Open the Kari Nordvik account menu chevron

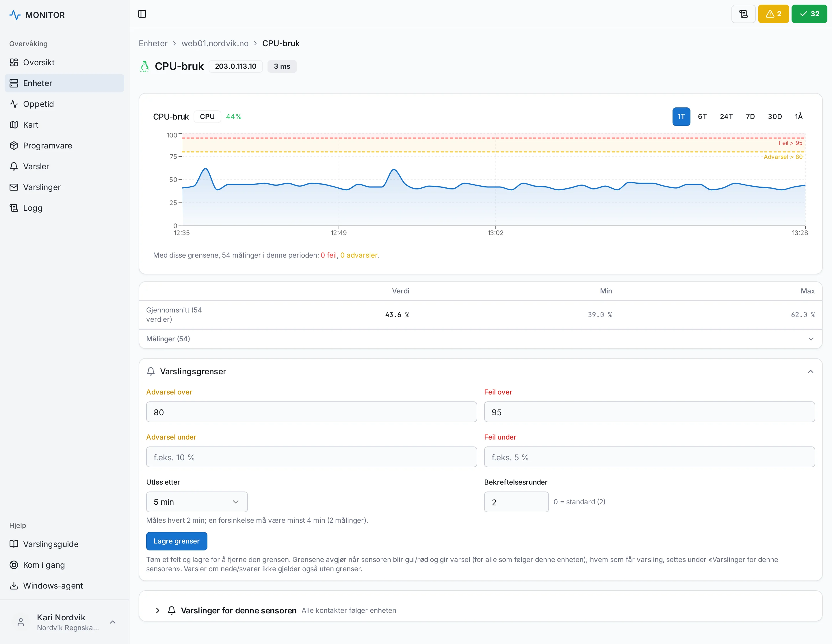113,622
